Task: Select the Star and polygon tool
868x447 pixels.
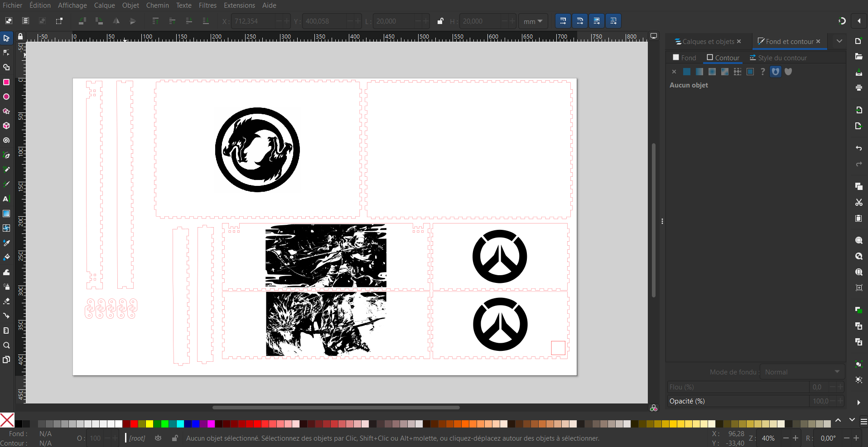Action: 6,111
